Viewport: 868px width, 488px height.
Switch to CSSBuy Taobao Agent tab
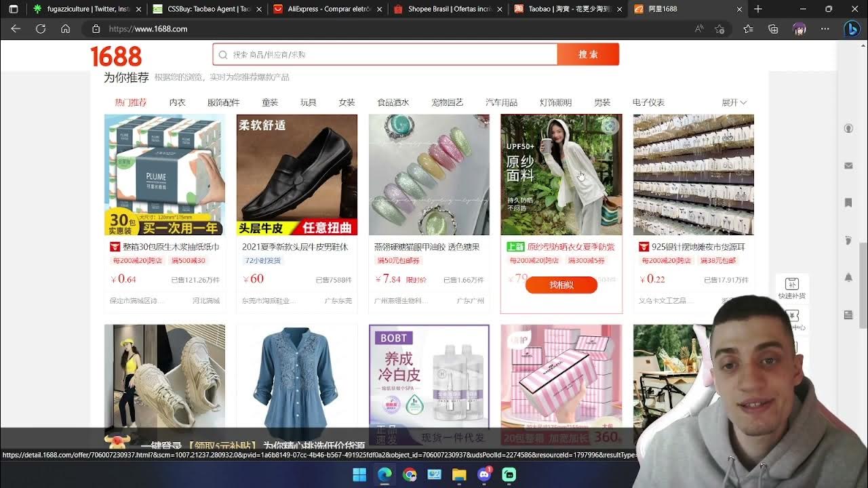[205, 9]
